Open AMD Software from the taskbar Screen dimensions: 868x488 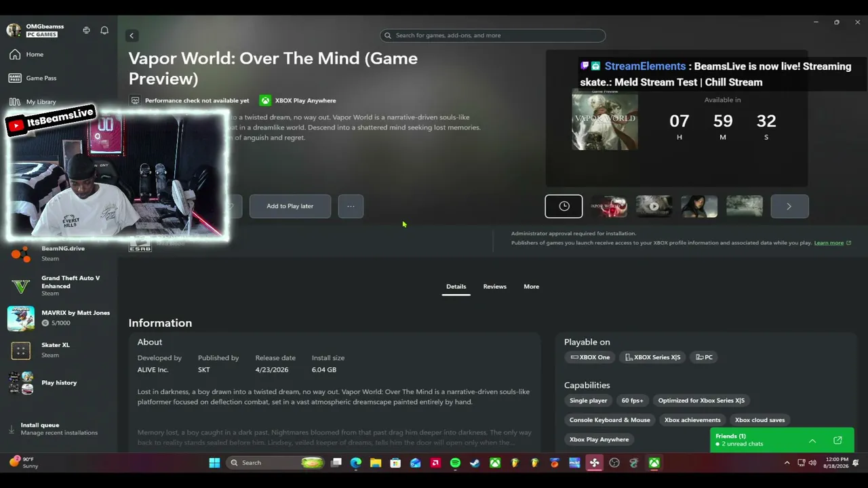(x=435, y=463)
